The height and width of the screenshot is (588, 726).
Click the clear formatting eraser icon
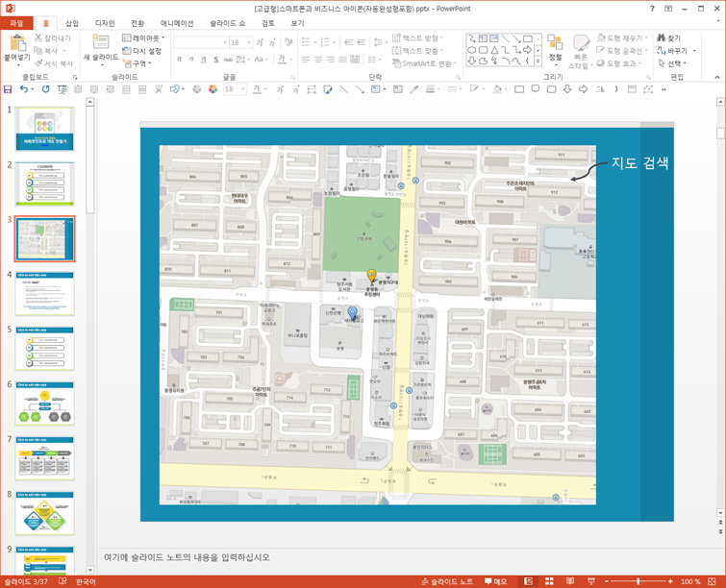(x=288, y=42)
